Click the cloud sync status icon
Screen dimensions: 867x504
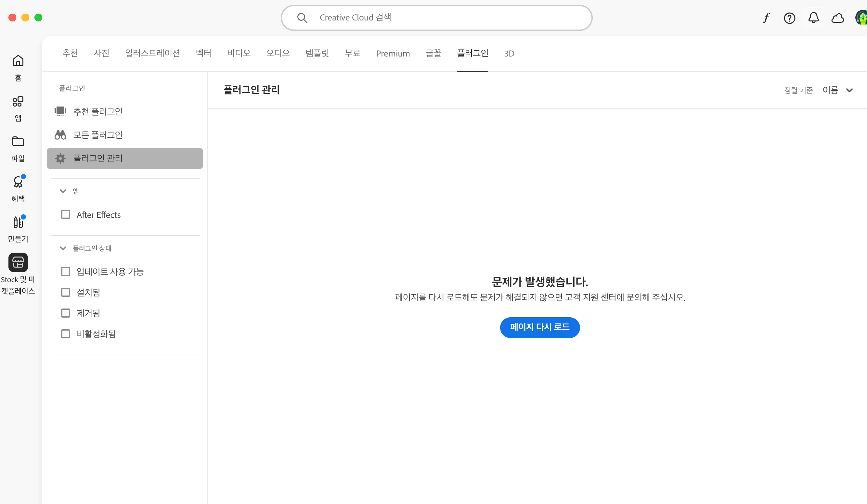(837, 18)
